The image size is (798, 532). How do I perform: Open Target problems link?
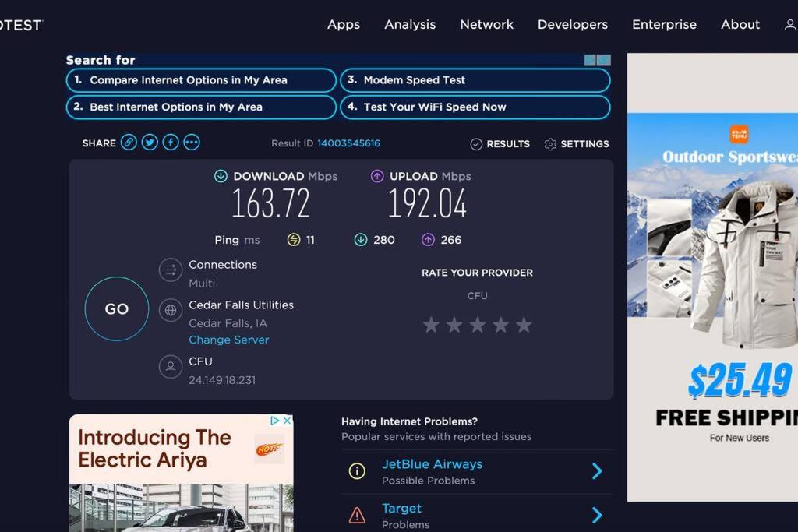click(401, 508)
